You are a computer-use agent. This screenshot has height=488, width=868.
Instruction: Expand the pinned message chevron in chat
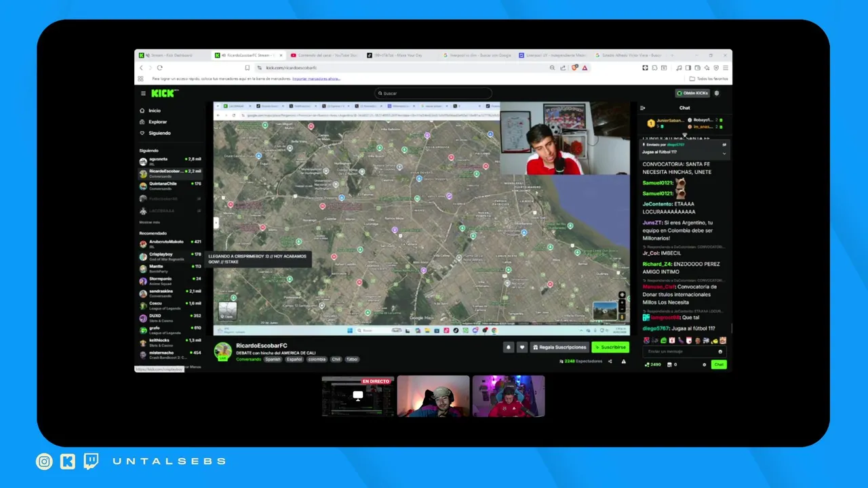tap(724, 152)
